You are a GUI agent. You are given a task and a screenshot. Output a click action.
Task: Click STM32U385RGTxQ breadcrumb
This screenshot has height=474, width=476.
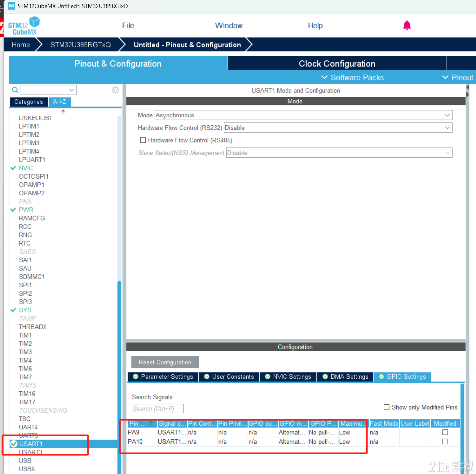point(81,45)
